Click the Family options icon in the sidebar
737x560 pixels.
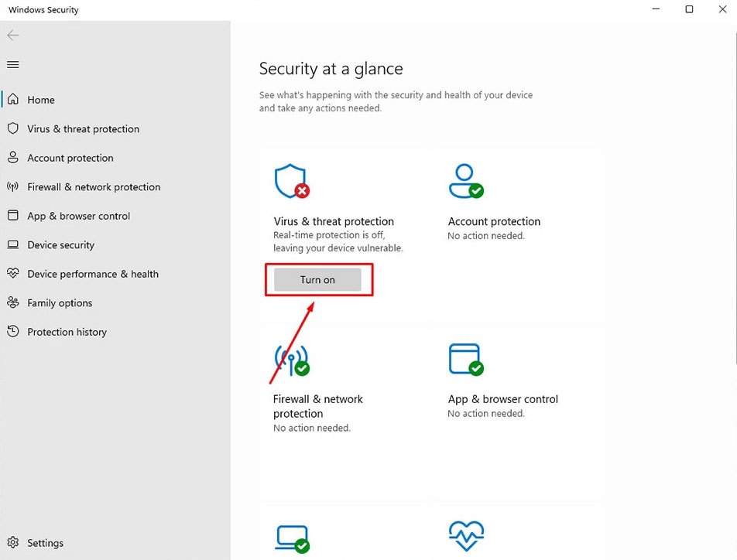(x=12, y=302)
